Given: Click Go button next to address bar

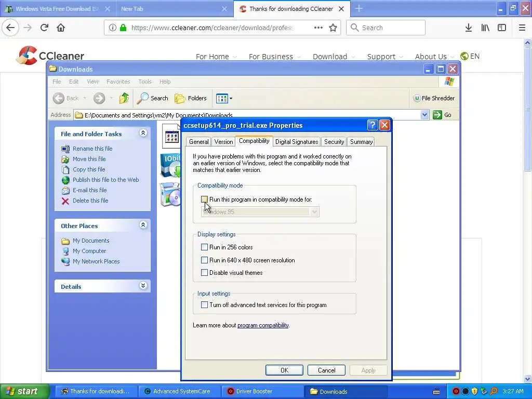Looking at the screenshot, I should [442, 115].
